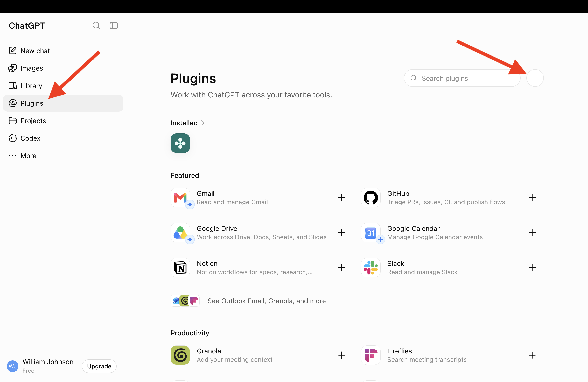The width and height of the screenshot is (588, 382).
Task: Go to Library in the sidebar
Action: pos(63,86)
